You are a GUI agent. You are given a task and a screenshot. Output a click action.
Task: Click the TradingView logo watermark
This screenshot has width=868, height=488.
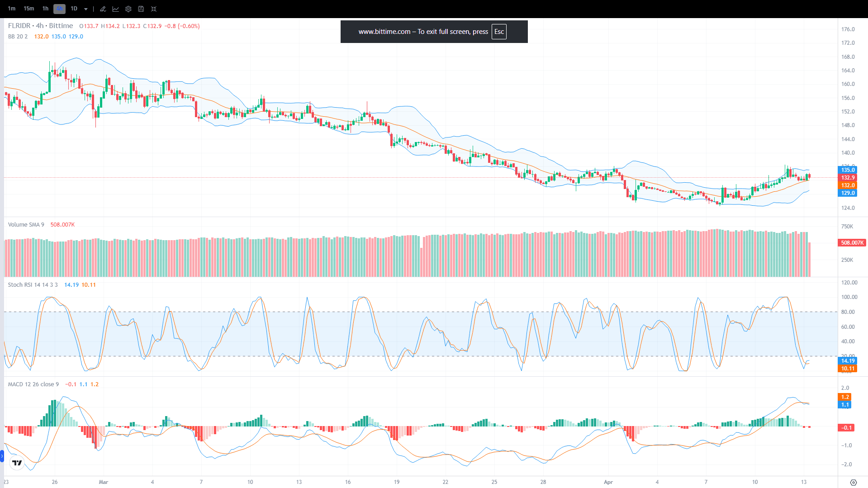point(16,463)
